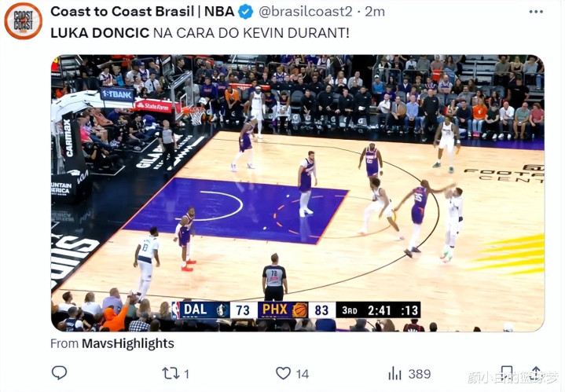The image size is (565, 392).
Task: Play the DAL vs PHX video clip
Action: tap(298, 193)
